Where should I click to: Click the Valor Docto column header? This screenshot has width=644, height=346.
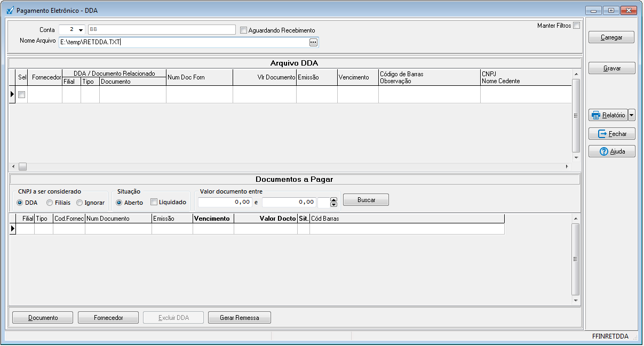point(265,219)
